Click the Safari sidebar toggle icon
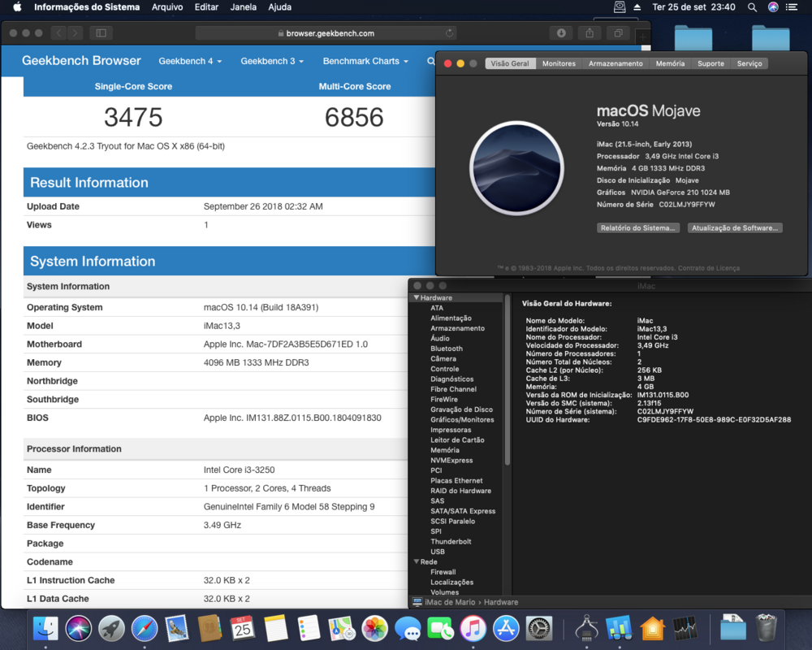The height and width of the screenshot is (650, 812). (x=101, y=33)
